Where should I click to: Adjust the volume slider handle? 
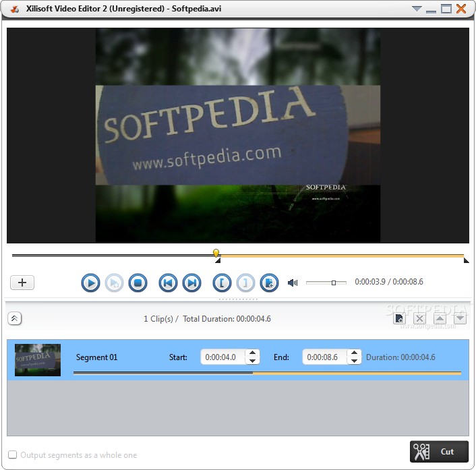tap(334, 283)
